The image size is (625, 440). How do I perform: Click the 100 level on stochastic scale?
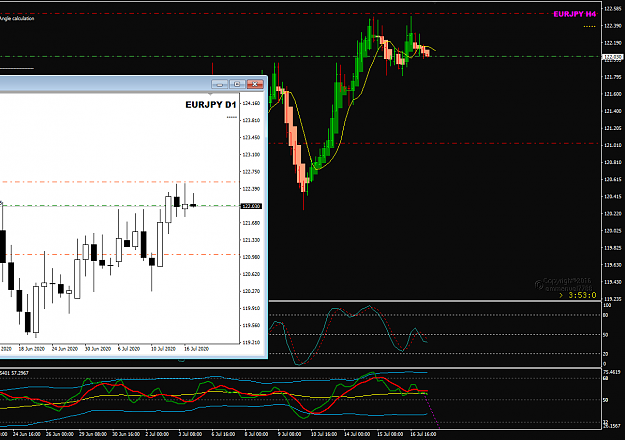click(607, 305)
